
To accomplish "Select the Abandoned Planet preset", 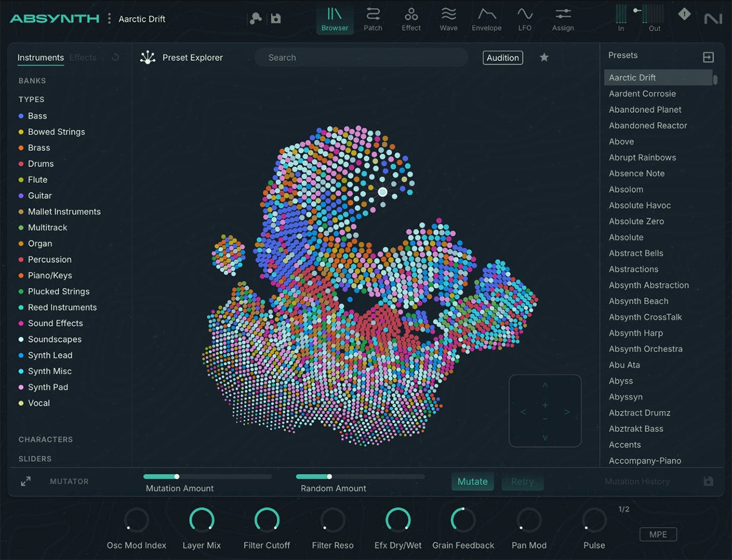I will click(x=645, y=110).
